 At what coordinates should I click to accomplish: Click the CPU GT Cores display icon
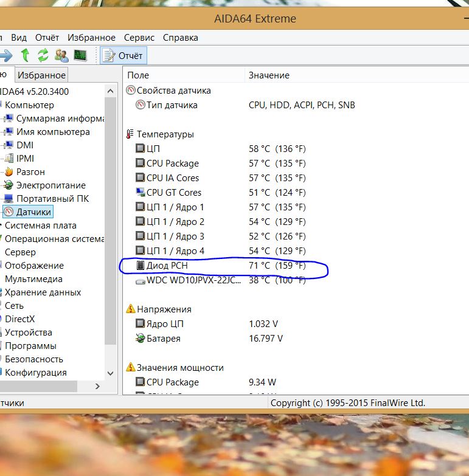click(x=140, y=192)
